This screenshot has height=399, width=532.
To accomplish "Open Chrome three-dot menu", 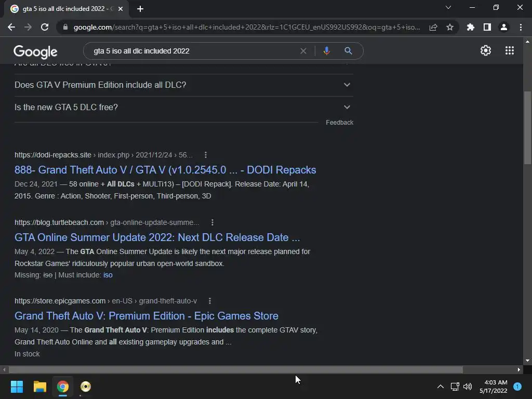I will 521,27.
